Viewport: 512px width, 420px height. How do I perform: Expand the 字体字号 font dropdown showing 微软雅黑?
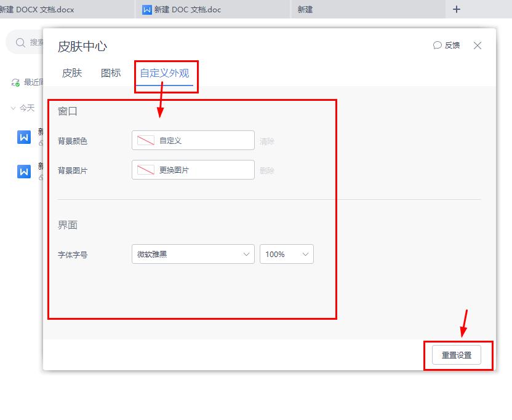tap(193, 253)
